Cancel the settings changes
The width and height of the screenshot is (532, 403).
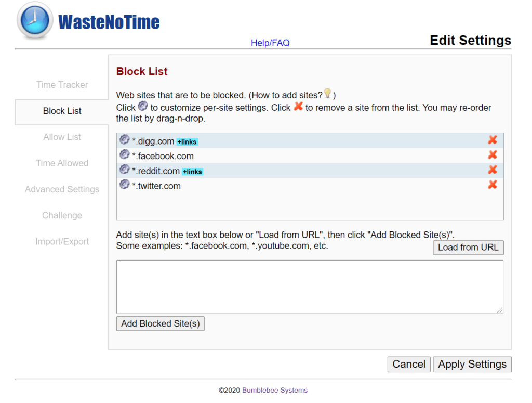pyautogui.click(x=409, y=365)
